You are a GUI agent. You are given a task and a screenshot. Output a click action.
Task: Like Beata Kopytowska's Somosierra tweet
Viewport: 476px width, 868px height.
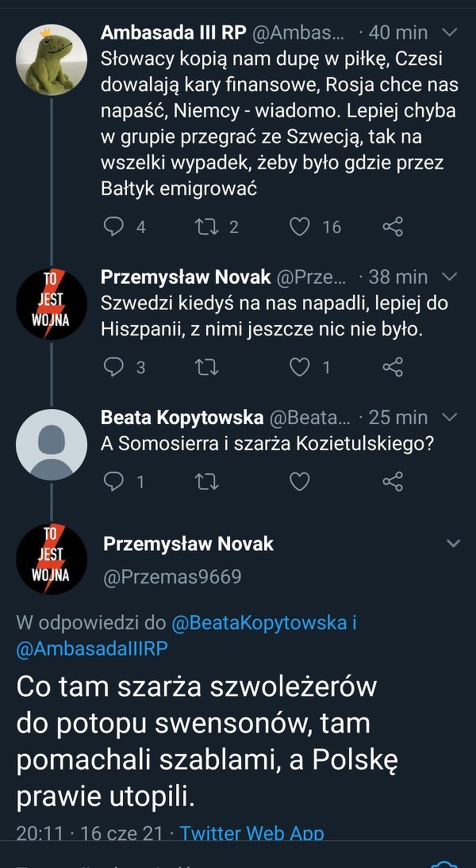[299, 481]
